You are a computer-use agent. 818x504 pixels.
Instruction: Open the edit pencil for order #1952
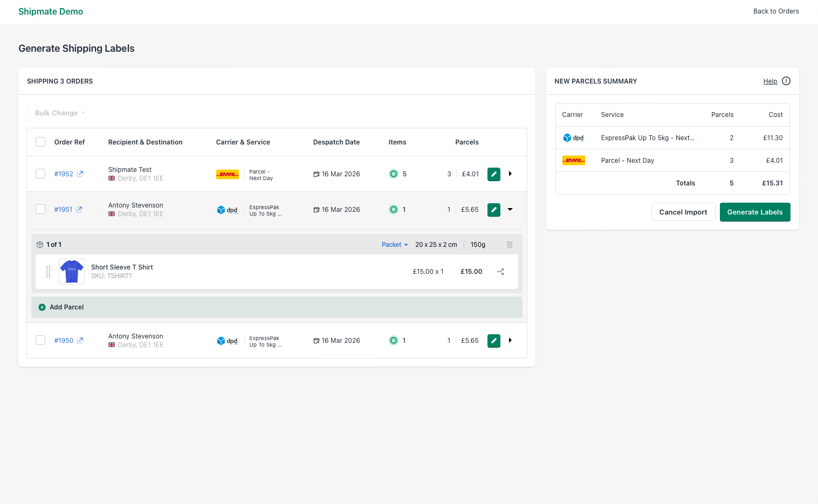(x=493, y=174)
